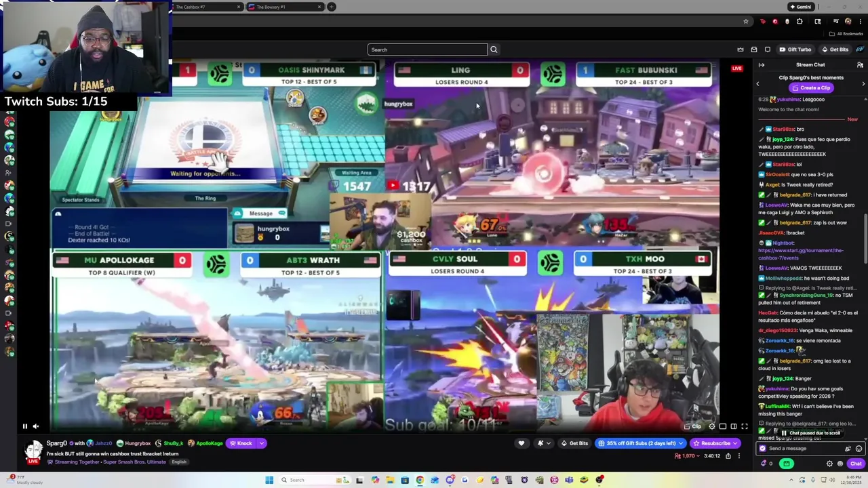Open a new browser tab

point(332,7)
